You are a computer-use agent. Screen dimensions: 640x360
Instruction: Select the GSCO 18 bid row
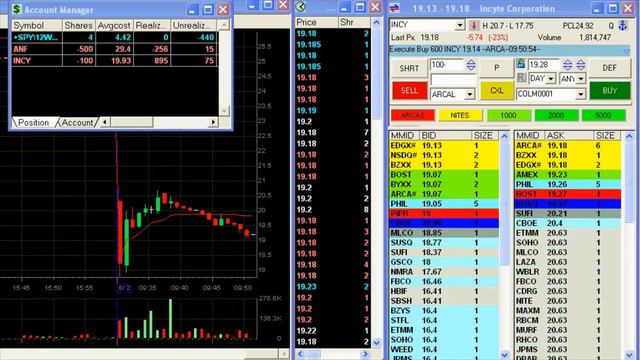[444, 262]
